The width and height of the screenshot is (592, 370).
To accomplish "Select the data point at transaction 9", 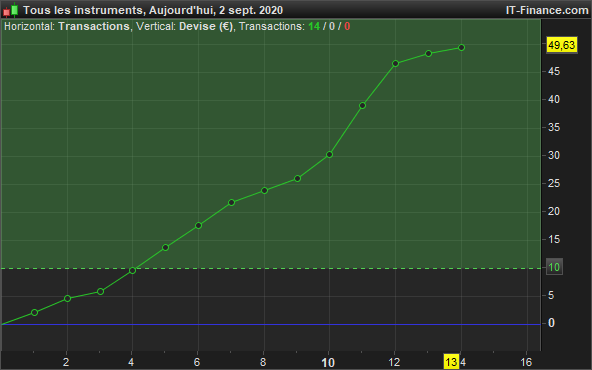I will tap(298, 179).
